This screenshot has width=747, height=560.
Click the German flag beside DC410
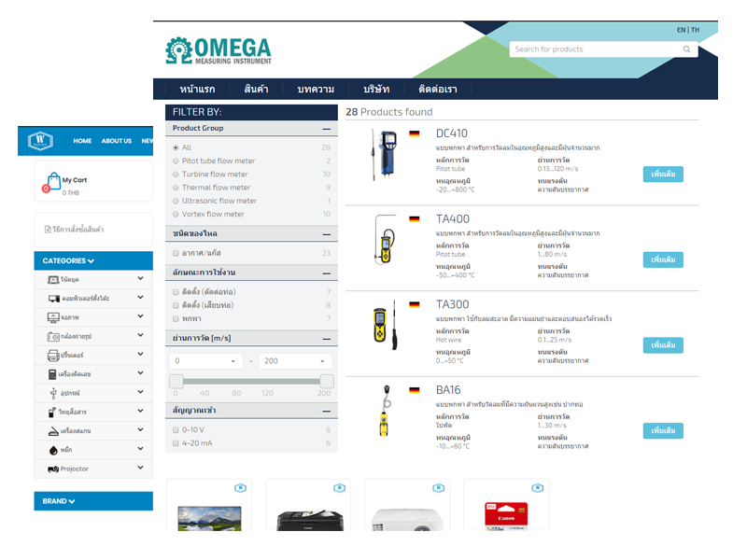[x=415, y=133]
